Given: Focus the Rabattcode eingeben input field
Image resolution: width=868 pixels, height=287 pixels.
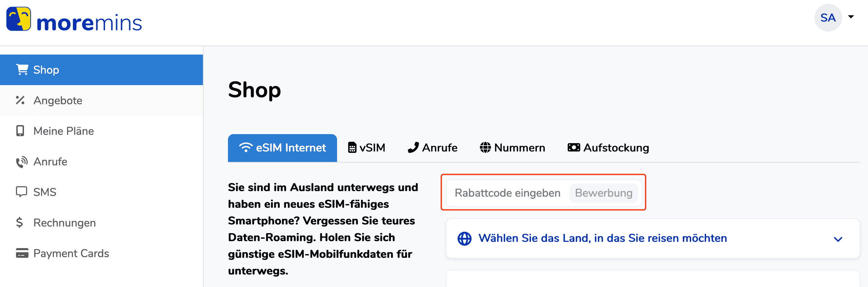Looking at the screenshot, I should [507, 193].
